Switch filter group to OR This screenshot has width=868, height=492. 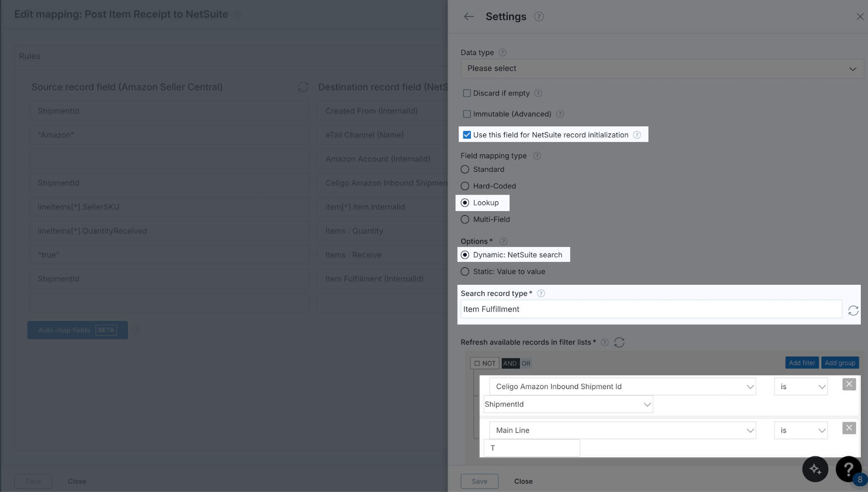point(526,364)
